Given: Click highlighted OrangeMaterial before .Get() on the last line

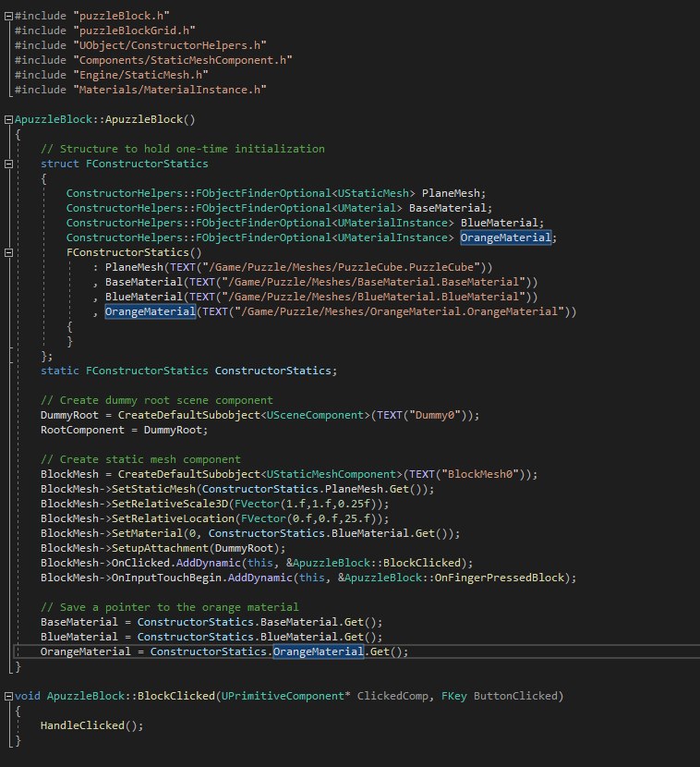Looking at the screenshot, I should pos(319,651).
